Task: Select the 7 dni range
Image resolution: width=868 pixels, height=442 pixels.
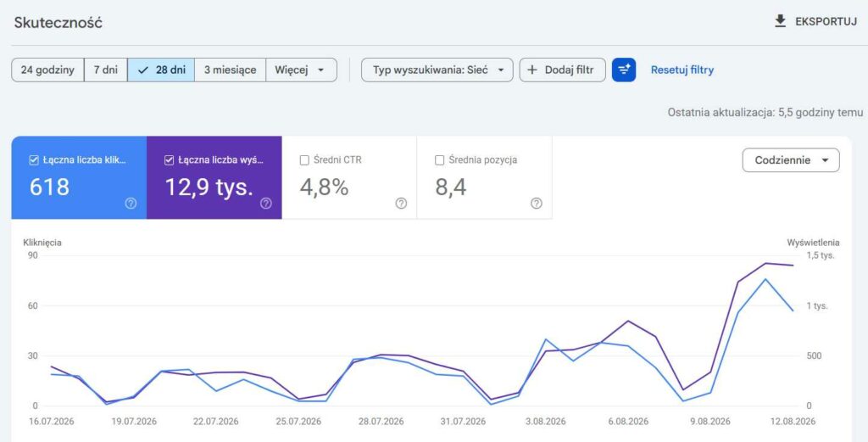Action: 106,70
